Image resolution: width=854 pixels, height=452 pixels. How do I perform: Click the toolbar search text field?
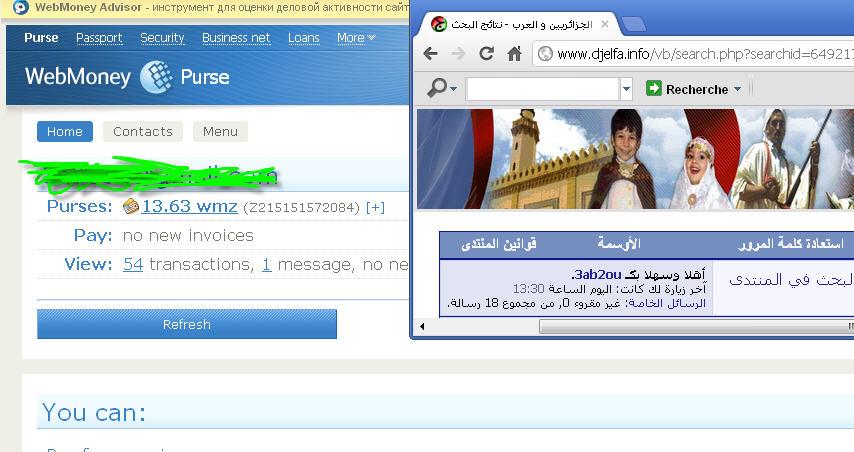tap(543, 89)
